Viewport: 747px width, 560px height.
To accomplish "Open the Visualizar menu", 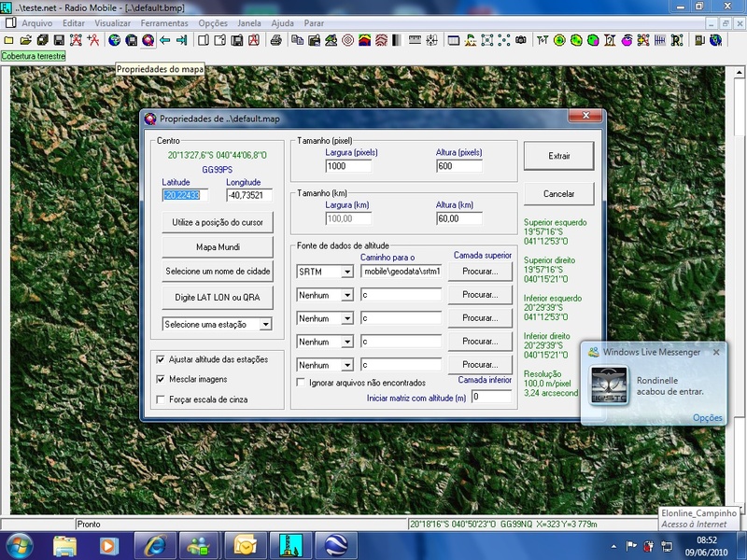I will pos(113,21).
